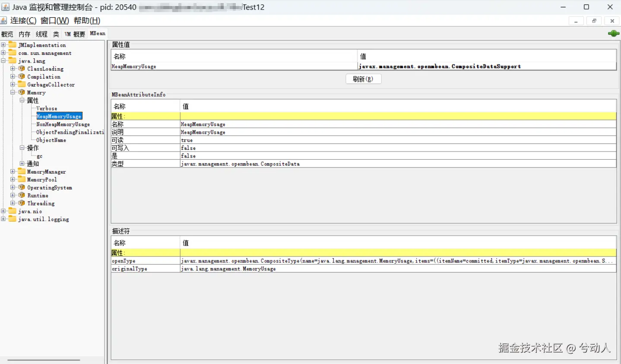
Task: Click the 值 header in 属性值 table
Action: click(487, 56)
